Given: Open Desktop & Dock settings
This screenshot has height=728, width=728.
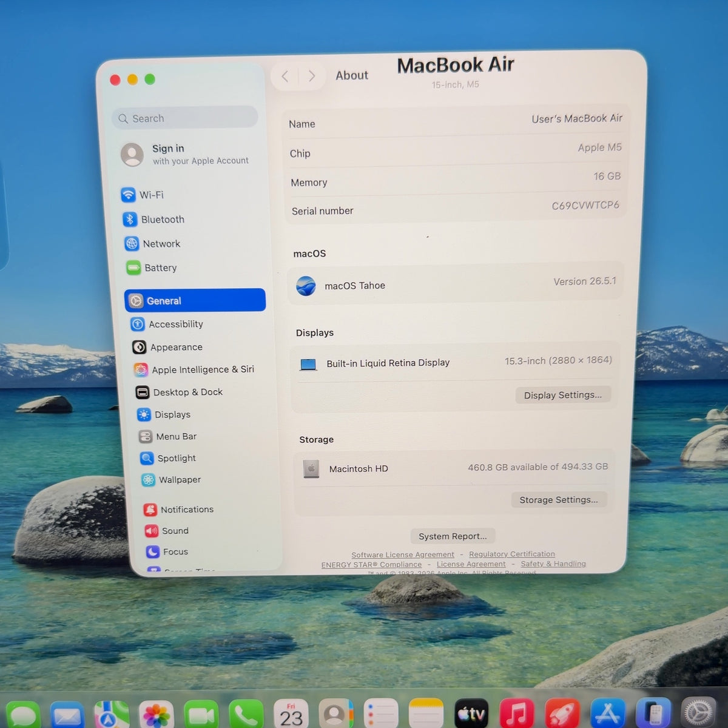Looking at the screenshot, I should 180,392.
